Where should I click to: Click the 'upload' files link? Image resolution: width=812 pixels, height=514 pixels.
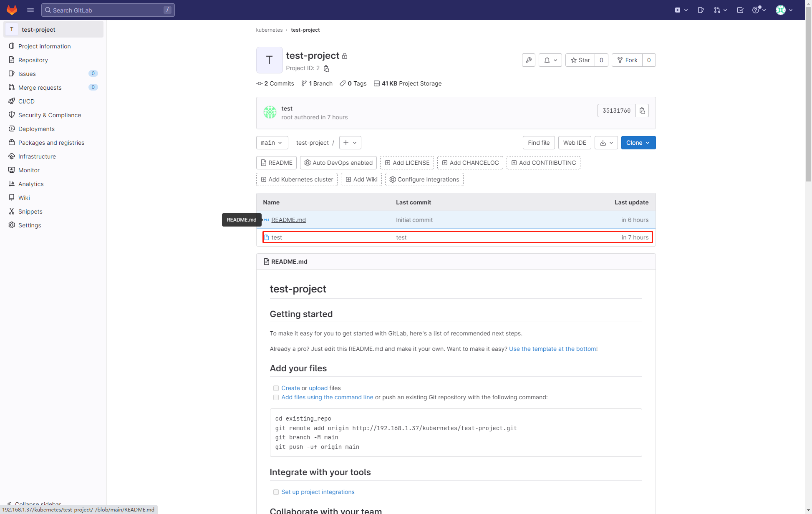coord(318,388)
